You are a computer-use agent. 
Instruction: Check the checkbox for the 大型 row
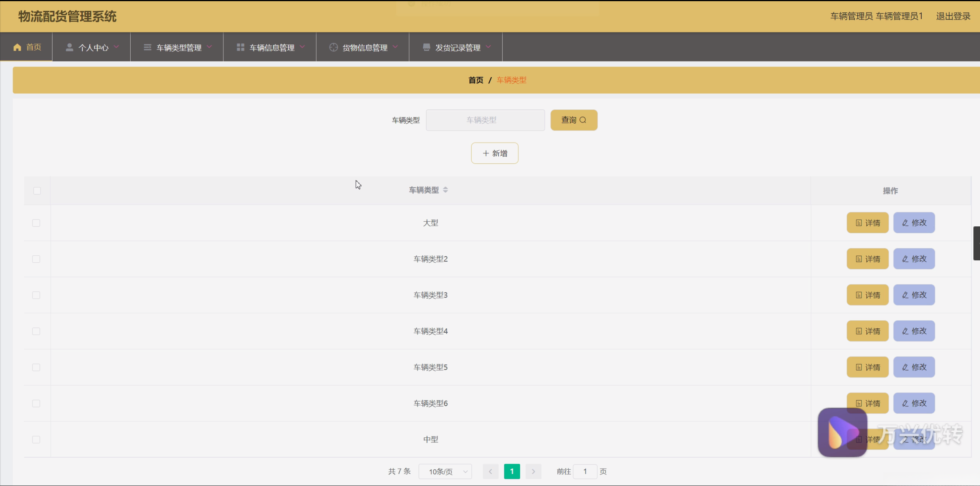click(x=36, y=223)
